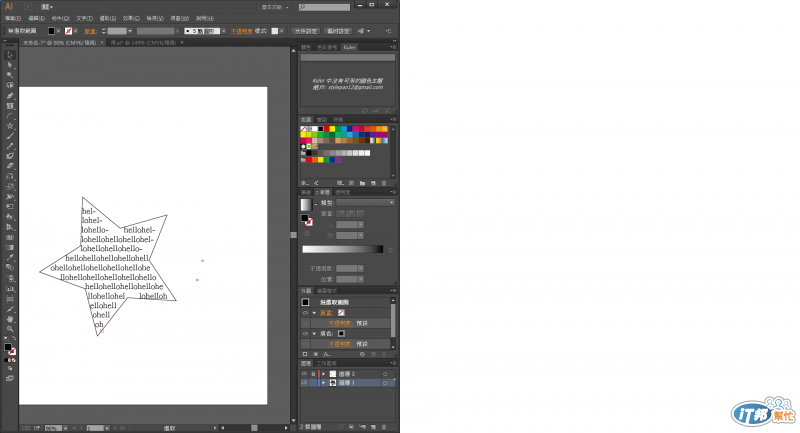Open fill color dropdown in control bar
Screen dimensions: 800x433
point(59,31)
